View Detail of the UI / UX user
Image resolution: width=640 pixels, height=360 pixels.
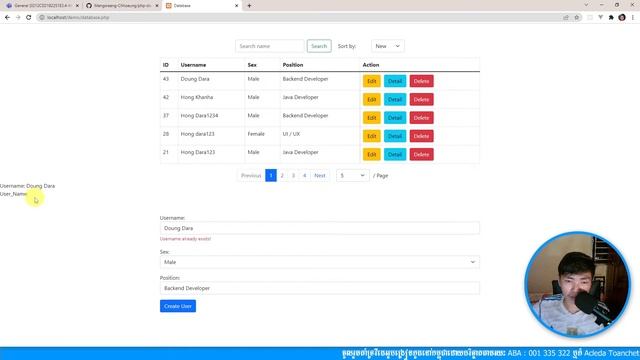pyautogui.click(x=395, y=136)
